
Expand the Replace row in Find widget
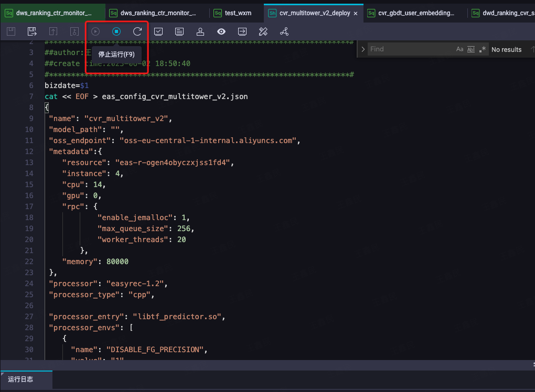pyautogui.click(x=363, y=49)
